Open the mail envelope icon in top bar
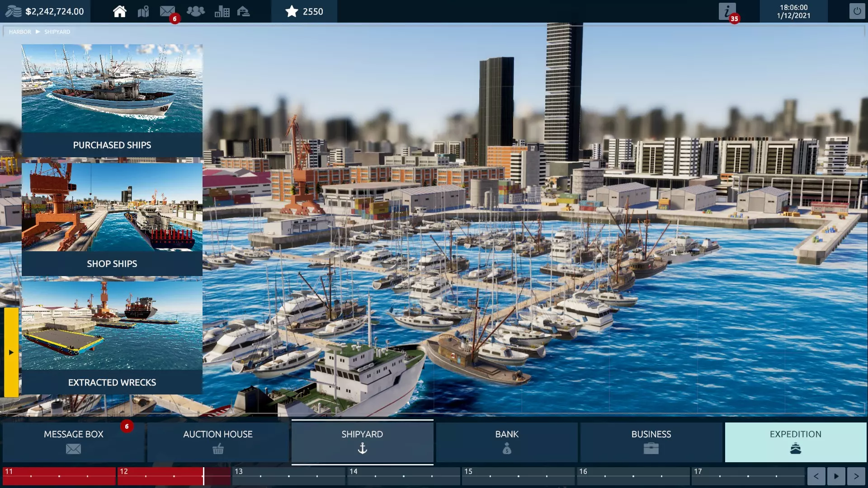The width and height of the screenshot is (868, 488). point(167,11)
